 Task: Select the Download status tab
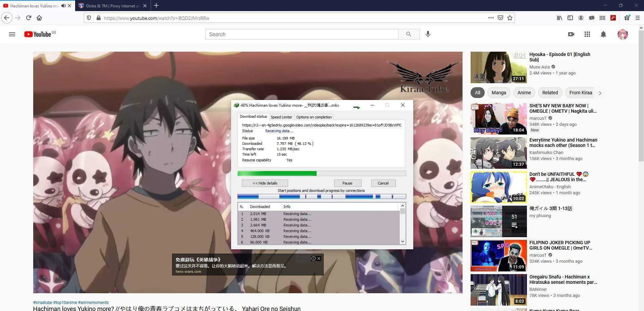click(253, 117)
